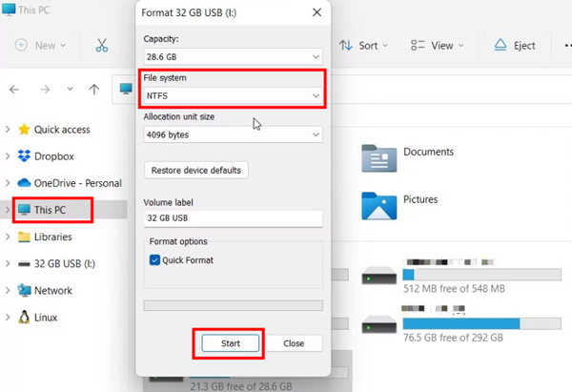Open the Sort menu in Explorer toolbar
572x392 pixels.
click(x=363, y=46)
